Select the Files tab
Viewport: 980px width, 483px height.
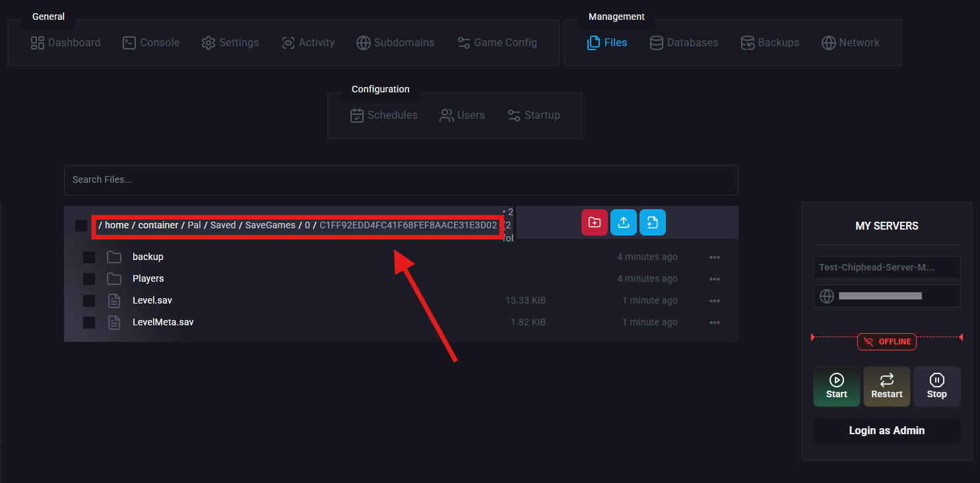tap(607, 43)
